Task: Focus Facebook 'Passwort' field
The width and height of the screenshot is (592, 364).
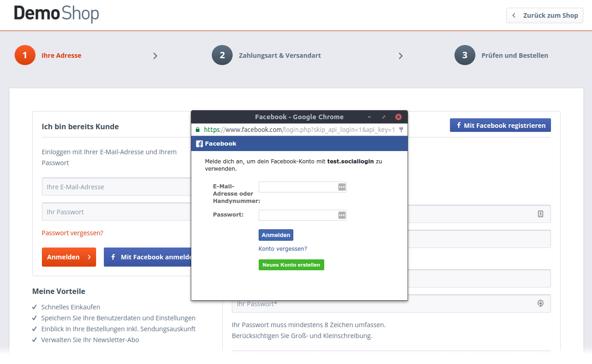Action: 302,215
